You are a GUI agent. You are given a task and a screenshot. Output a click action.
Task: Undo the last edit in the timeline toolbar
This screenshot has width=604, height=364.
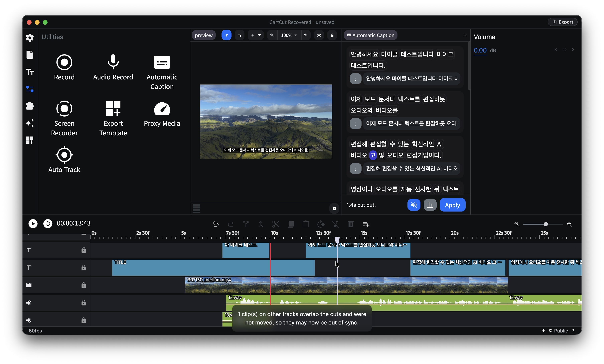(x=216, y=224)
